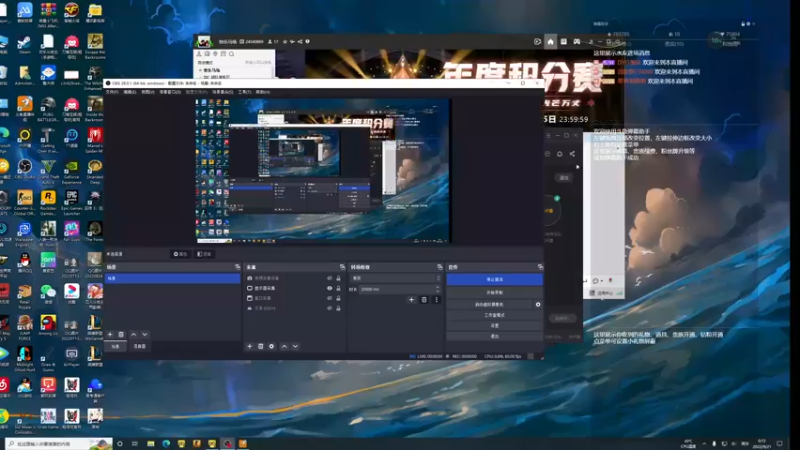Open the 滤镜 filters button above Scenes
This screenshot has height=450, width=800.
204,254
